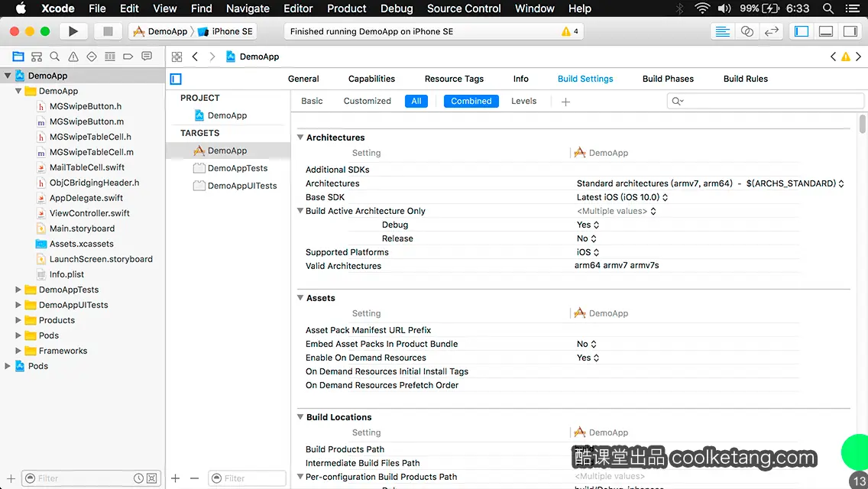Show the Project navigator
The width and height of the screenshot is (868, 489).
point(18,57)
